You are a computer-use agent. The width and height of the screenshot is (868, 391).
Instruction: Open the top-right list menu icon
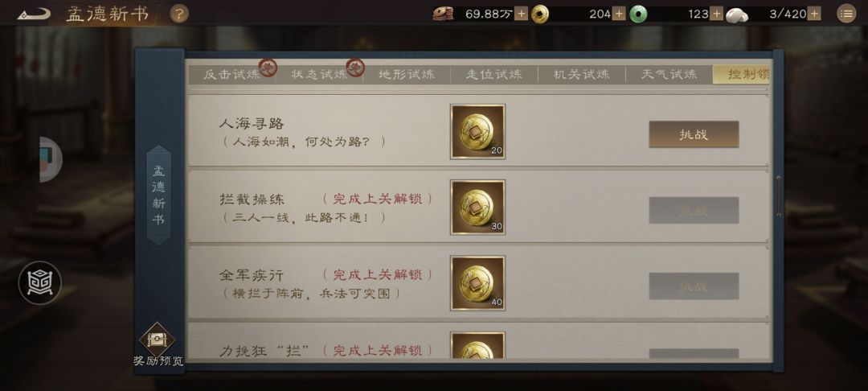tap(845, 14)
